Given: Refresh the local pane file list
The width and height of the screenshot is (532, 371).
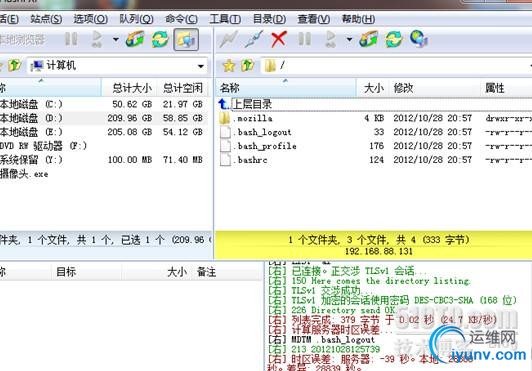Looking at the screenshot, I should coord(160,39).
